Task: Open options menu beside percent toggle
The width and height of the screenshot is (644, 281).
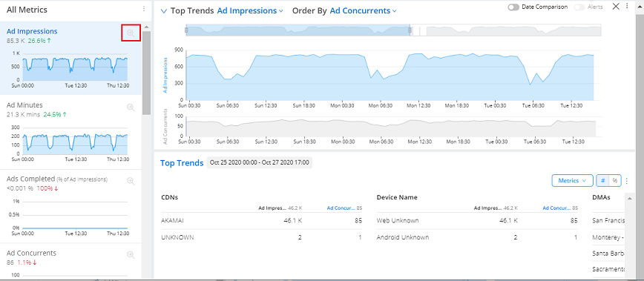Action: click(627, 180)
